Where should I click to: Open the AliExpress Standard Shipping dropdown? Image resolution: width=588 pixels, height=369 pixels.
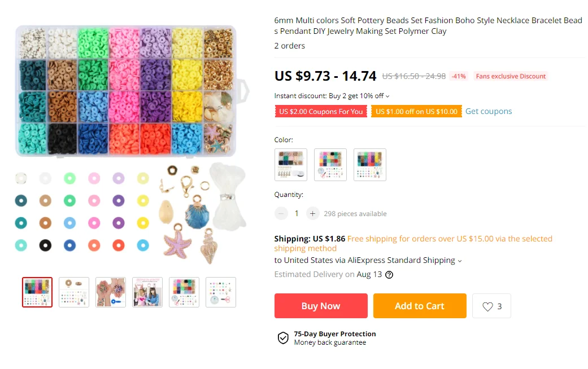point(460,261)
